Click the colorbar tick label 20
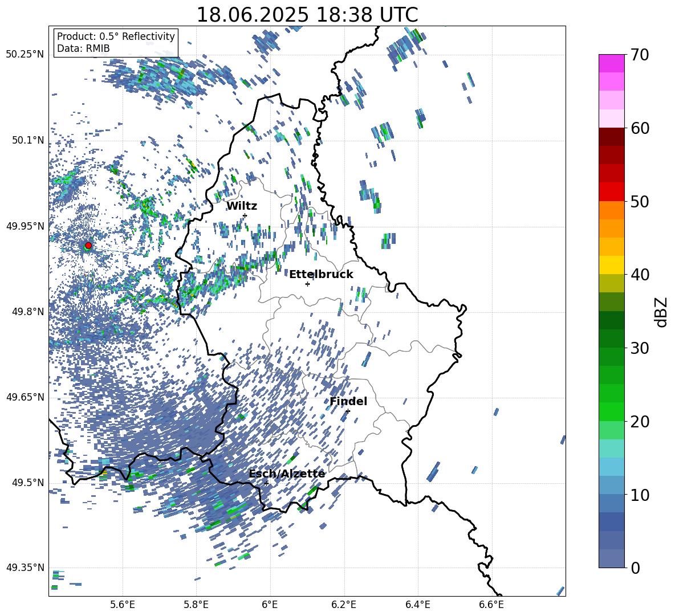The height and width of the screenshot is (616, 675). point(640,422)
